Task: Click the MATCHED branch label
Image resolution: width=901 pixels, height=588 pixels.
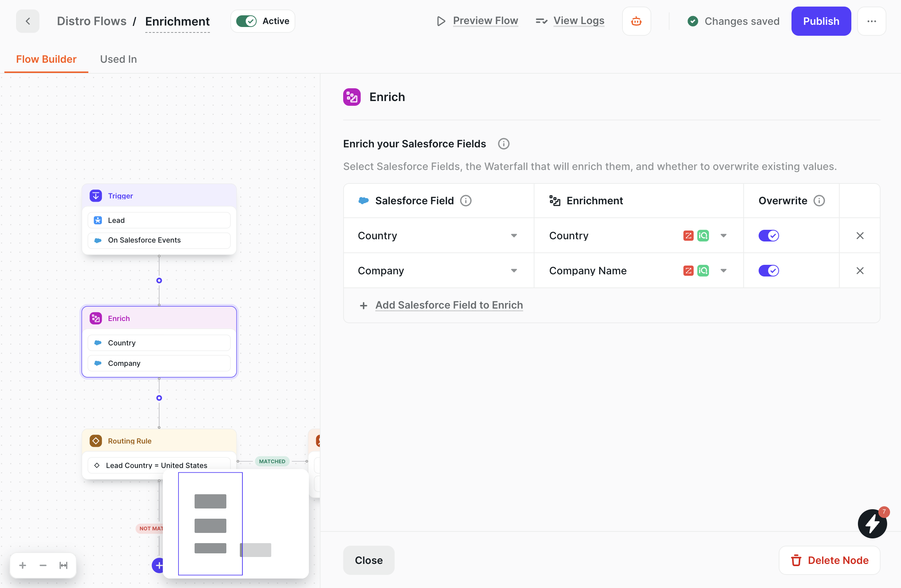Action: [272, 461]
